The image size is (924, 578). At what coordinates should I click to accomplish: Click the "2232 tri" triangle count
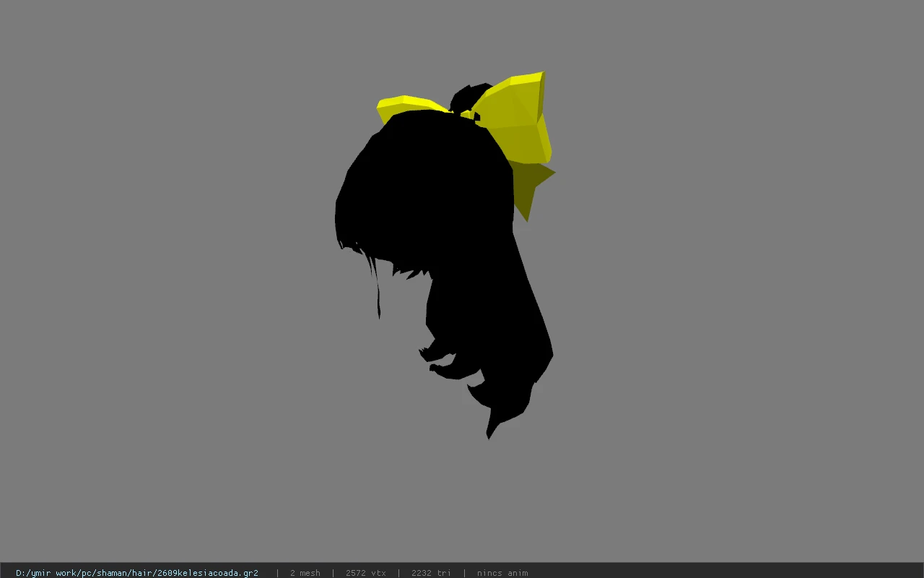(431, 573)
